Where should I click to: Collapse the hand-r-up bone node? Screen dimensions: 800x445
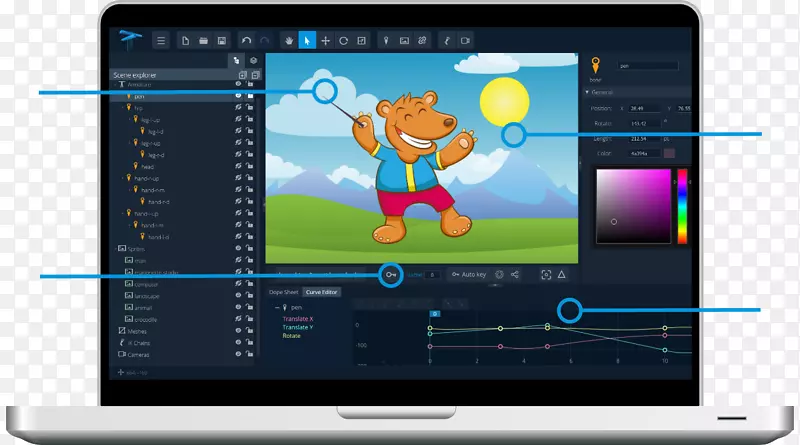(122, 178)
